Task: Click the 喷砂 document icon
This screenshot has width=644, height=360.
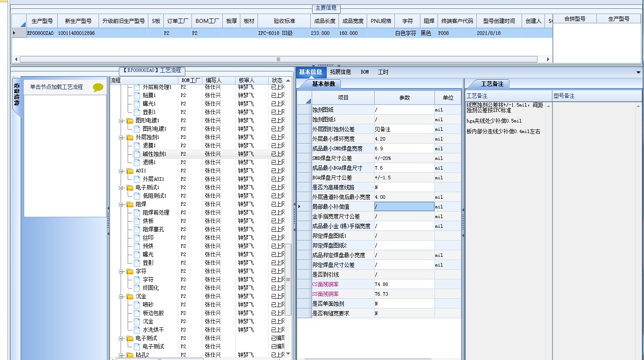Action: point(137,305)
